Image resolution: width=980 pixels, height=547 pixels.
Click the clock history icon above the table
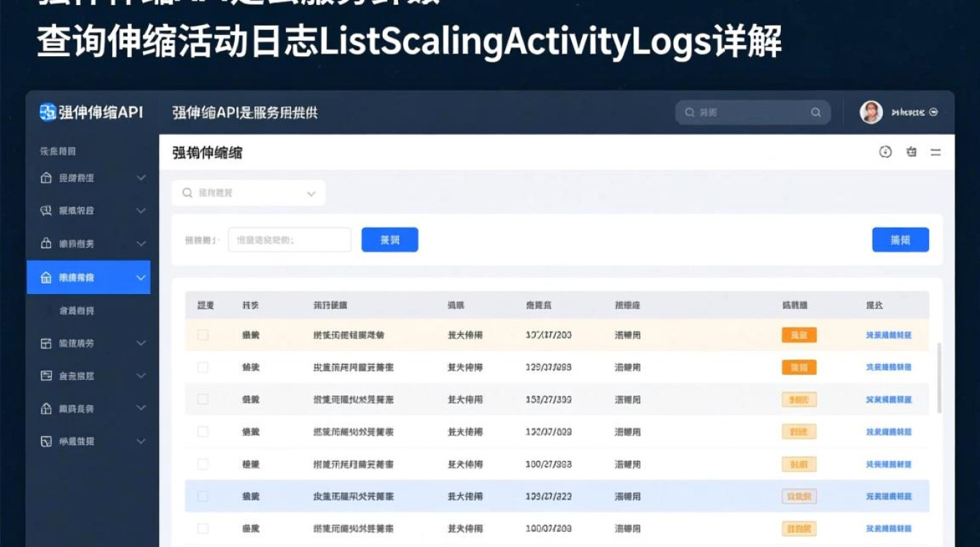click(x=885, y=152)
